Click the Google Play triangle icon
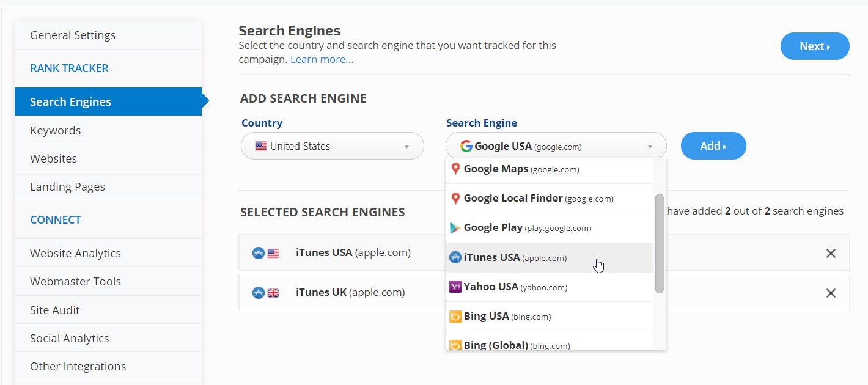 pos(455,228)
